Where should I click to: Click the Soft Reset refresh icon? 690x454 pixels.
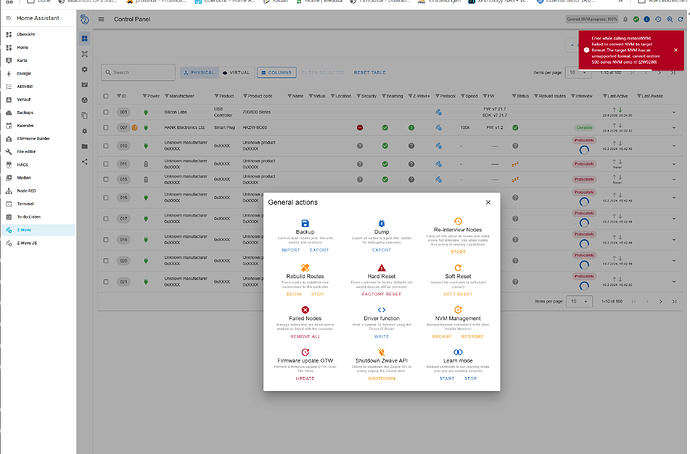pyautogui.click(x=458, y=267)
